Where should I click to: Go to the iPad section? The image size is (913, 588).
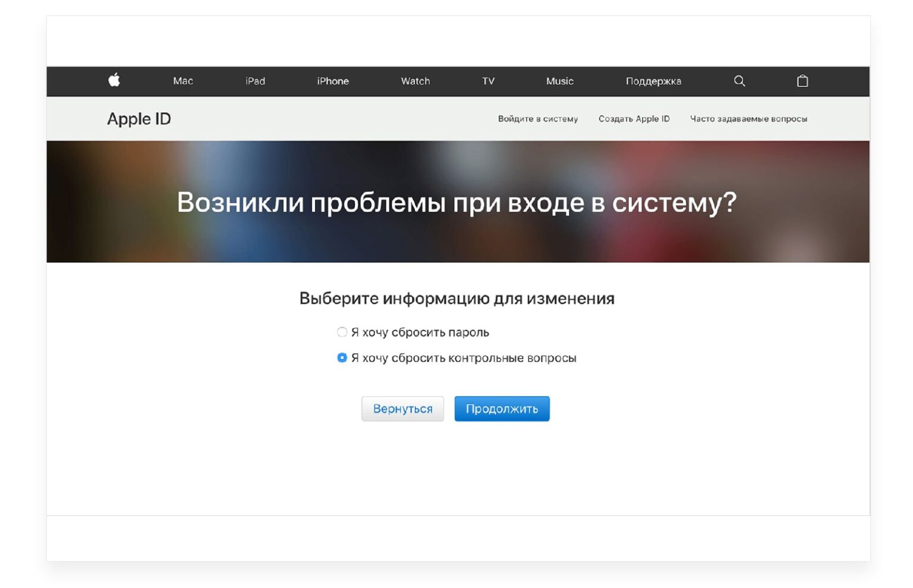pos(255,81)
